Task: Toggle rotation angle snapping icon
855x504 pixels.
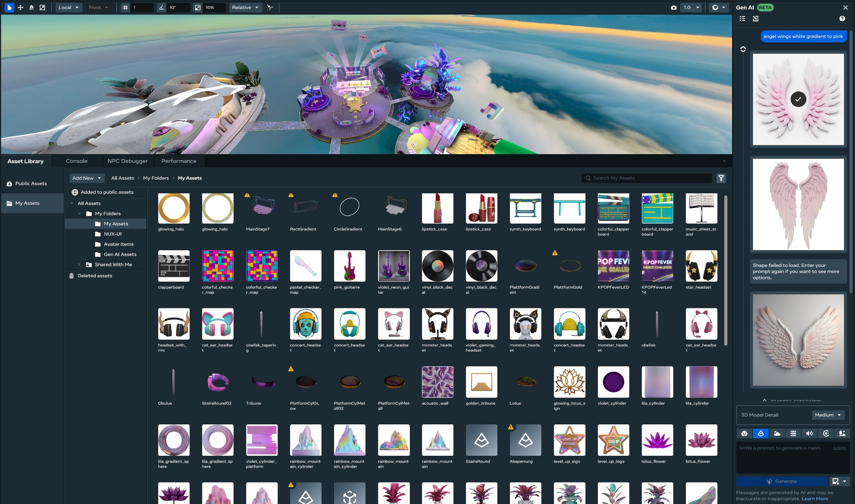Action: point(161,7)
